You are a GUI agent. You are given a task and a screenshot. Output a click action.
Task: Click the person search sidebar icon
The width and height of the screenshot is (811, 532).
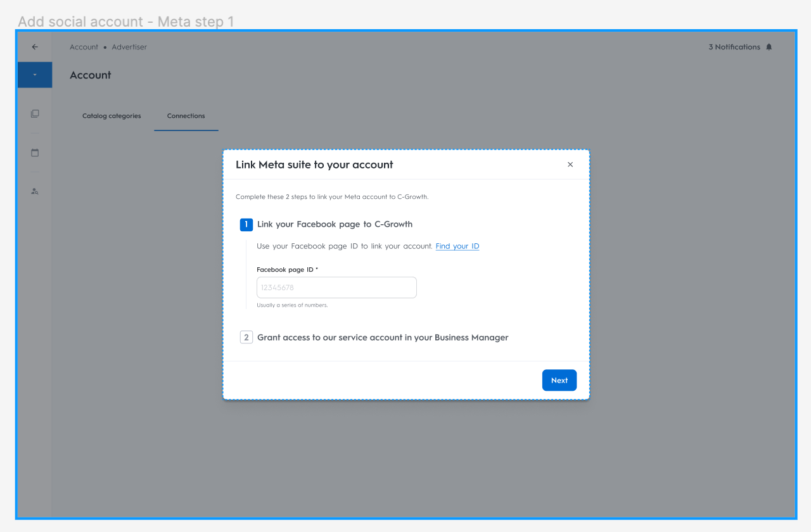pyautogui.click(x=35, y=191)
